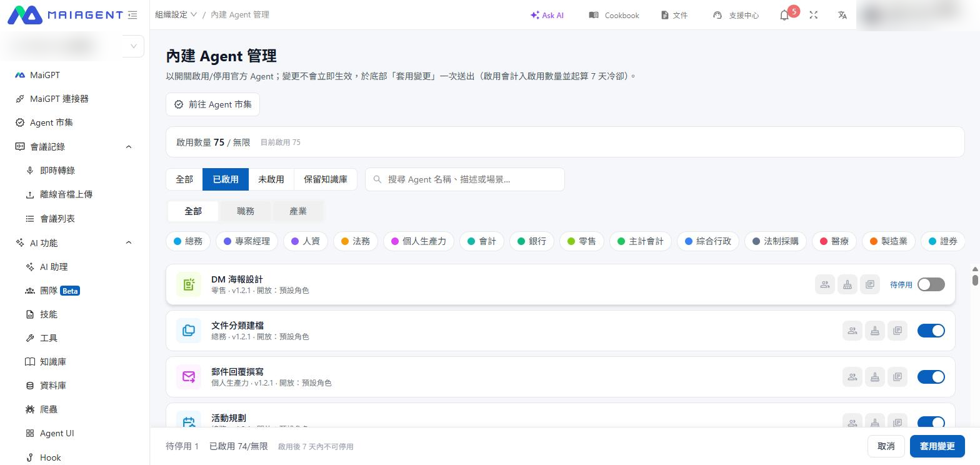Select the 已啟用 status filter
The width and height of the screenshot is (980, 465).
[x=226, y=179]
